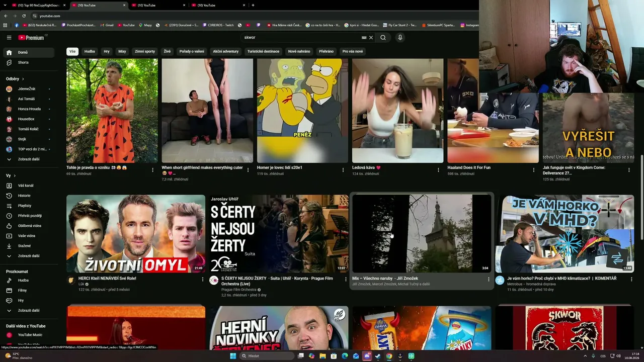Open Shorts from the sidebar
Image resolution: width=644 pixels, height=362 pixels.
(x=29, y=62)
